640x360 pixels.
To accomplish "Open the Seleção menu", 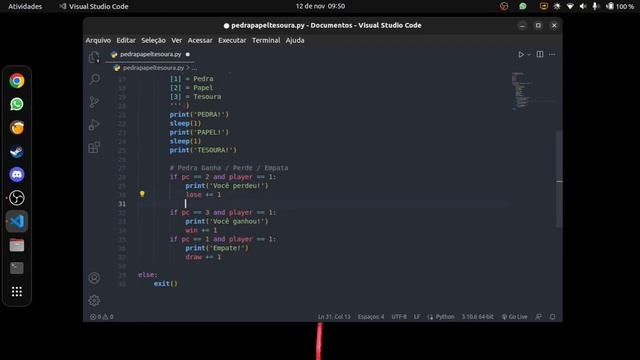I will (153, 40).
